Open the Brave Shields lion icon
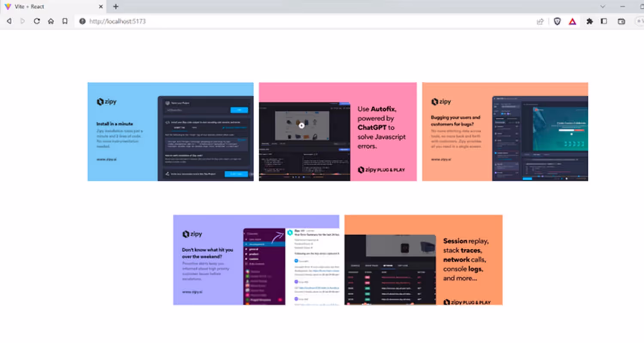Viewport: 644px width, 343px height. point(557,21)
